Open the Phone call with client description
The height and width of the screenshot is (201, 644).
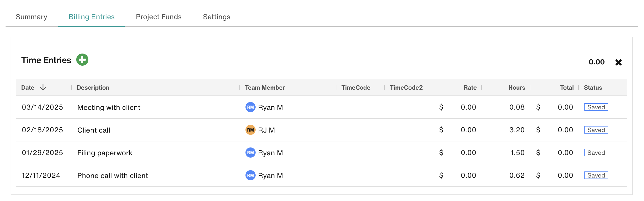pos(113,175)
